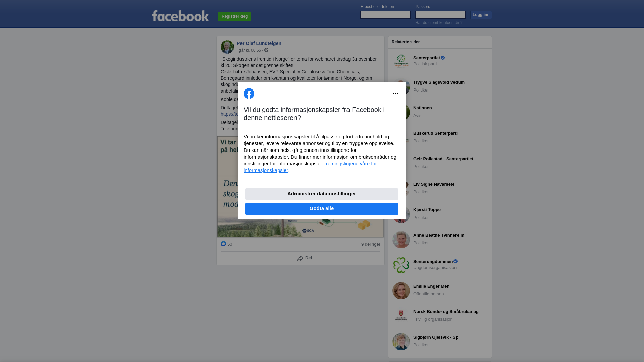Share the post using Del
Viewport: 644px width, 362px height.
[305, 258]
